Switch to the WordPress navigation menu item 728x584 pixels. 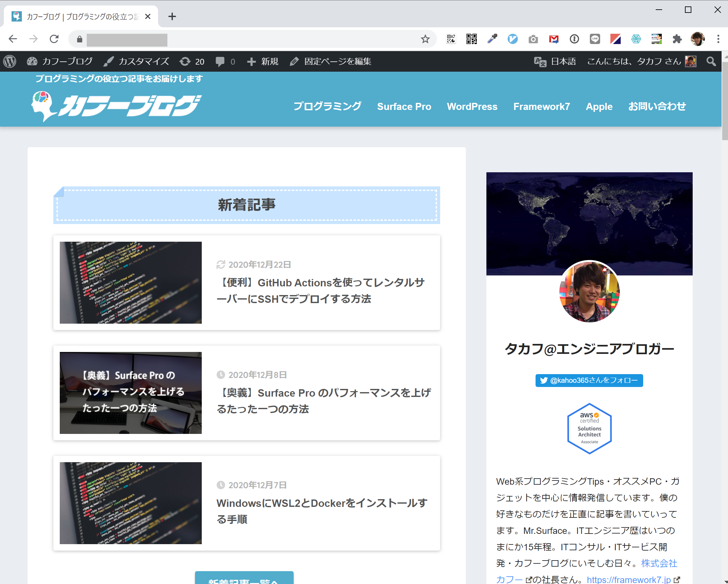point(472,106)
